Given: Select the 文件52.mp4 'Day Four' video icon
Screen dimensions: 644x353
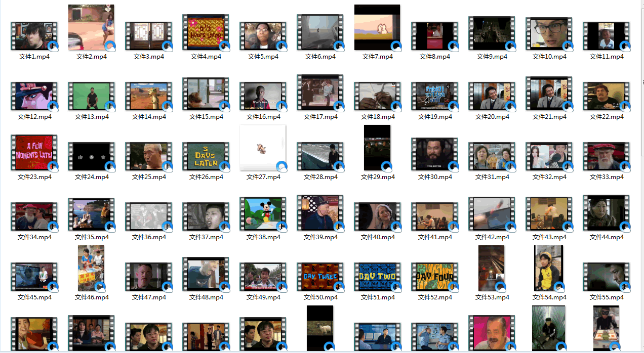Looking at the screenshot, I should point(434,276).
